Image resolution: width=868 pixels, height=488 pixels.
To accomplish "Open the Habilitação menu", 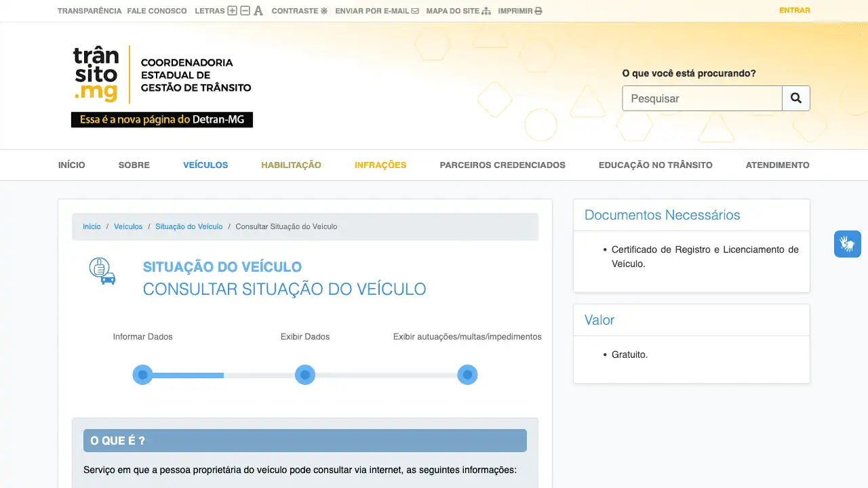I will [x=291, y=165].
